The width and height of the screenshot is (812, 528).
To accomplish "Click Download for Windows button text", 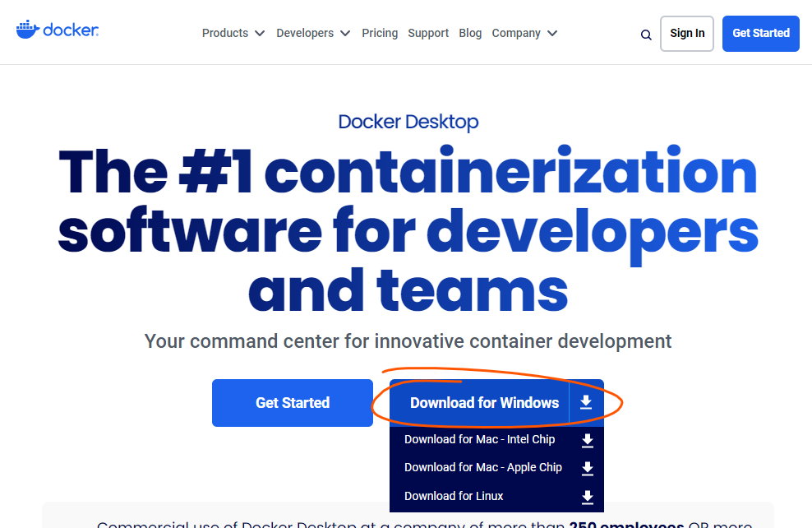I will click(484, 403).
